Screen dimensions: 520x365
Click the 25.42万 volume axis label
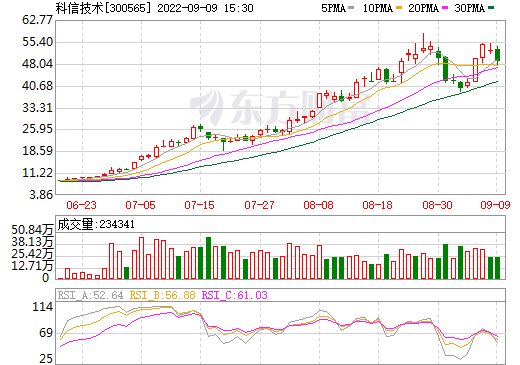click(x=32, y=254)
